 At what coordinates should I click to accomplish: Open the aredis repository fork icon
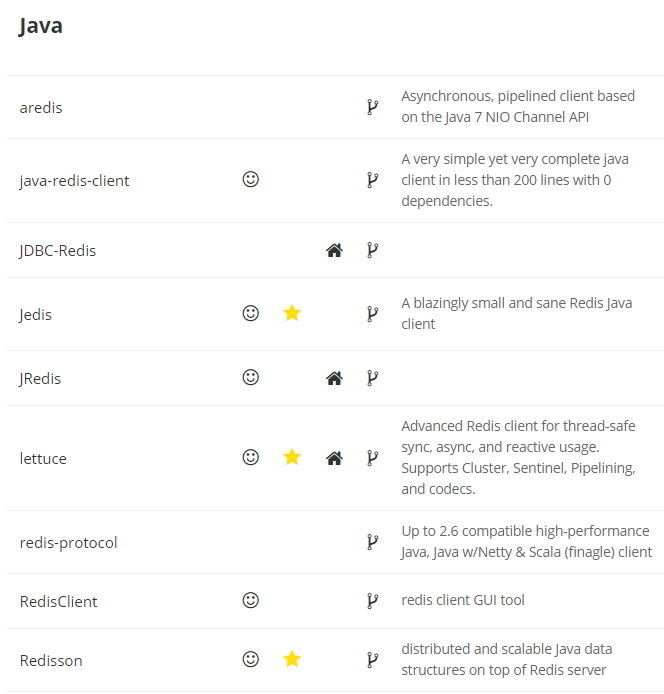[373, 107]
